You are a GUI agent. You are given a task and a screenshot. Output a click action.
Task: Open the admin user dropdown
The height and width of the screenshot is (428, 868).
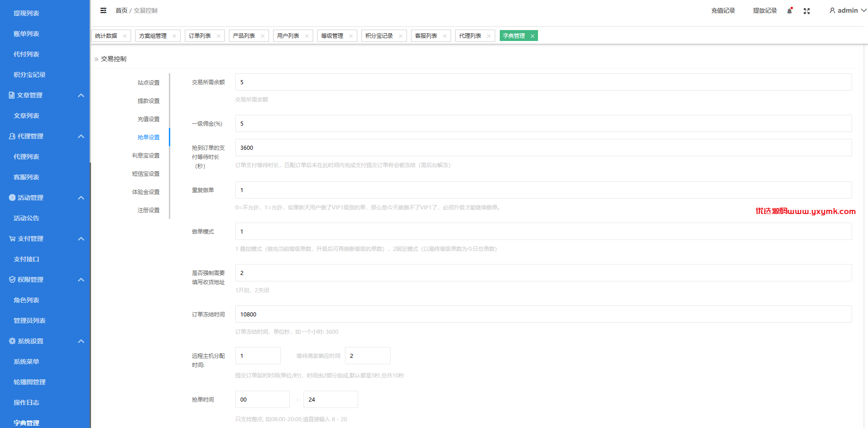848,10
